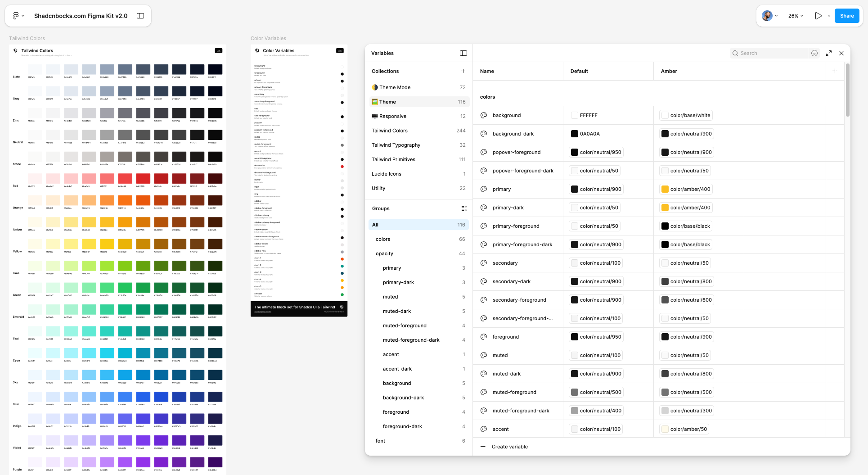Click the color icon of accent variable
The height and width of the screenshot is (475, 868).
(484, 429)
